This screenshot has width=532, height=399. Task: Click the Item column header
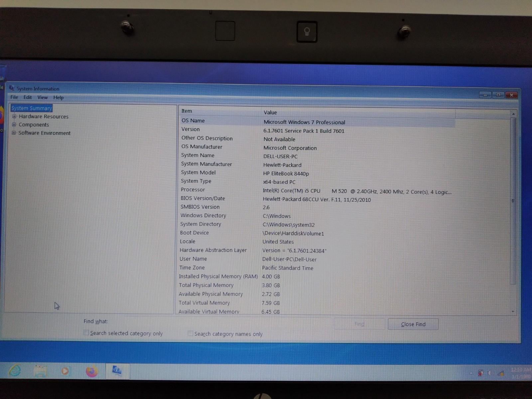click(220, 111)
